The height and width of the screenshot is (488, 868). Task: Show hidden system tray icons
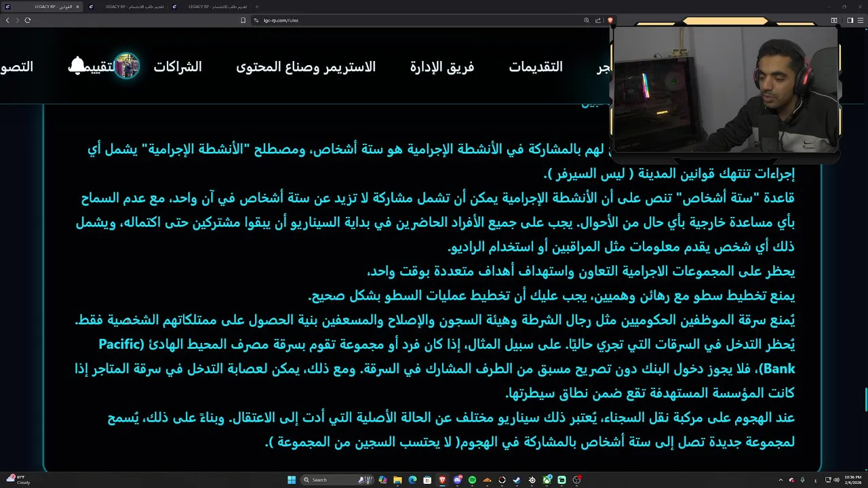pyautogui.click(x=781, y=480)
